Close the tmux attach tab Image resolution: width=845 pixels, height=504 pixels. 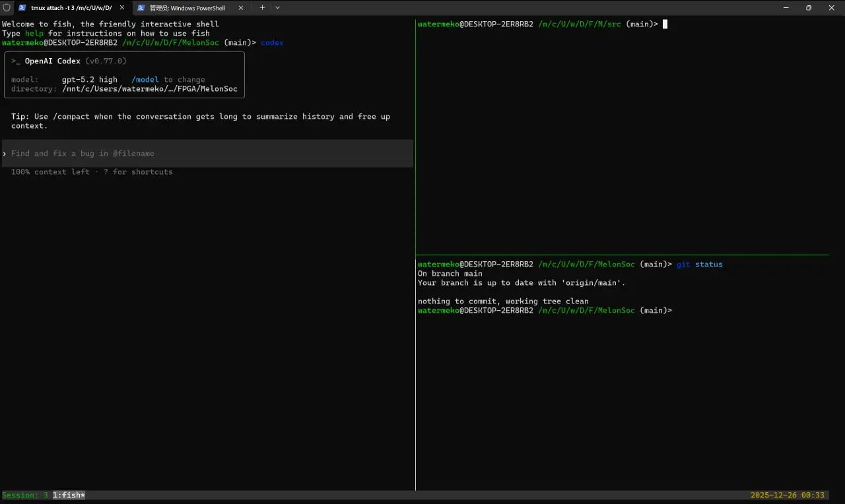122,8
